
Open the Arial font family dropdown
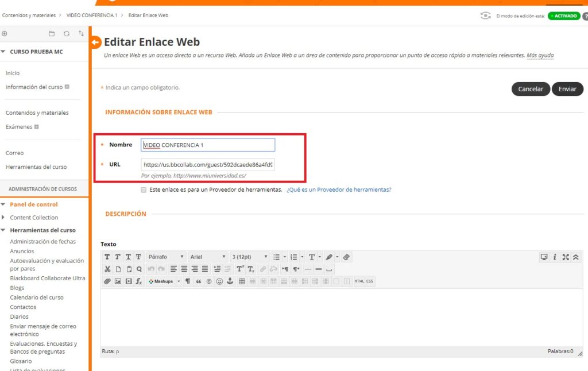pos(208,257)
